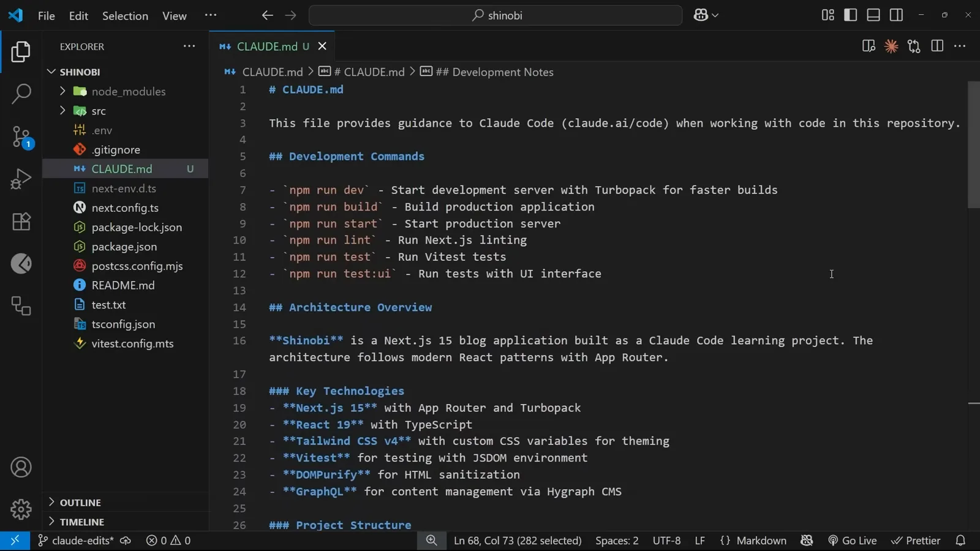Open changes compare icon in editor toolbar

pyautogui.click(x=914, y=46)
